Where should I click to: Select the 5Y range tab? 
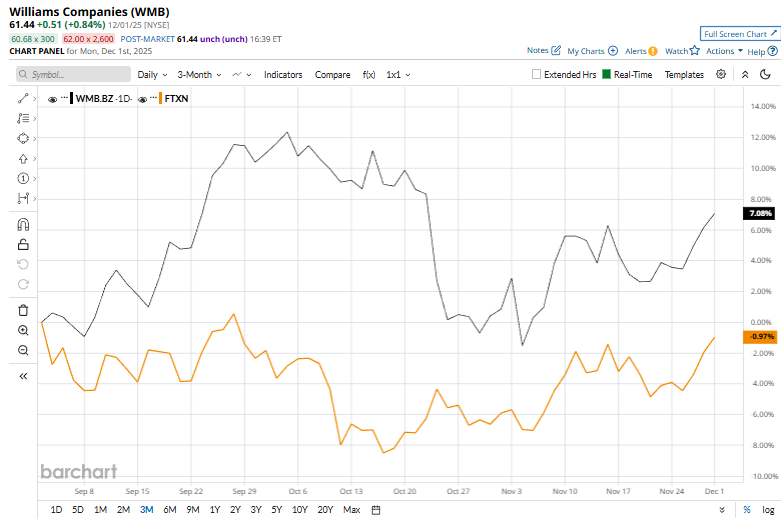pyautogui.click(x=277, y=510)
